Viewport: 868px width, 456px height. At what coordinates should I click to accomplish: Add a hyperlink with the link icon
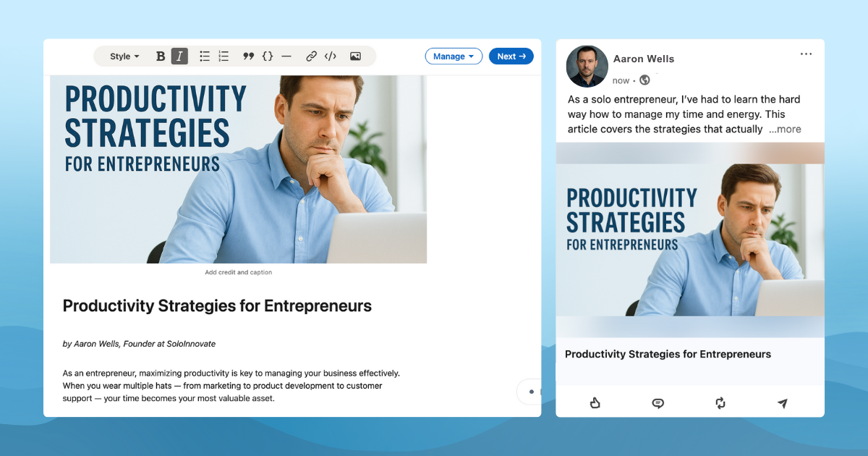point(311,56)
